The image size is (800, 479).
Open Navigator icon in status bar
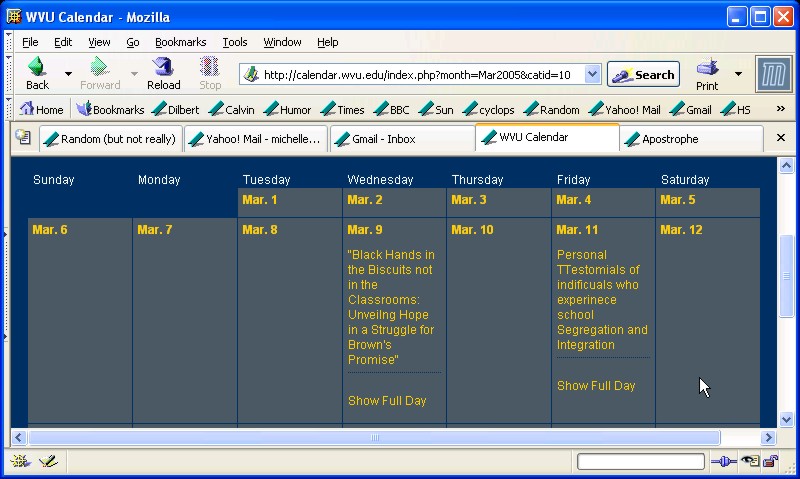point(20,461)
